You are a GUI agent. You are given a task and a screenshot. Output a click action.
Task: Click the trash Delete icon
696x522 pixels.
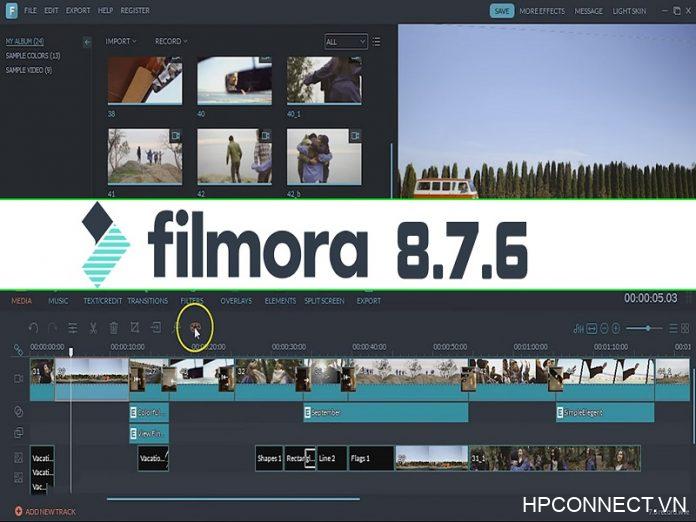tap(114, 328)
